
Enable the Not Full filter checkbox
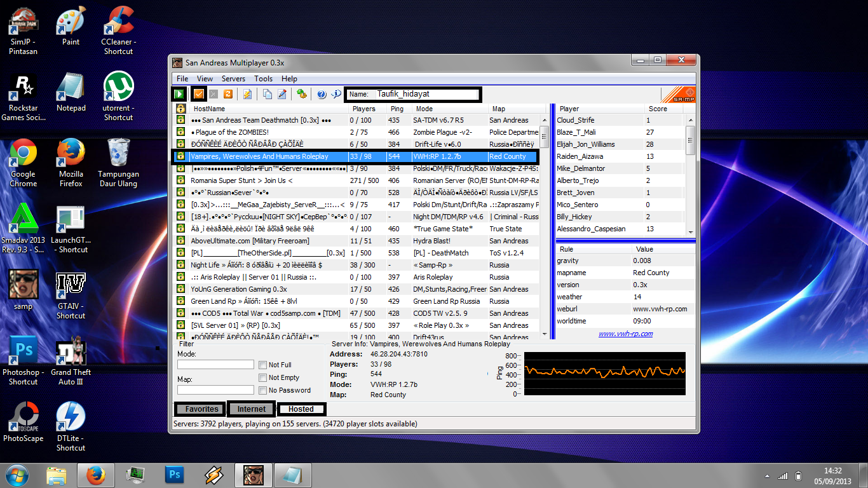coord(263,365)
